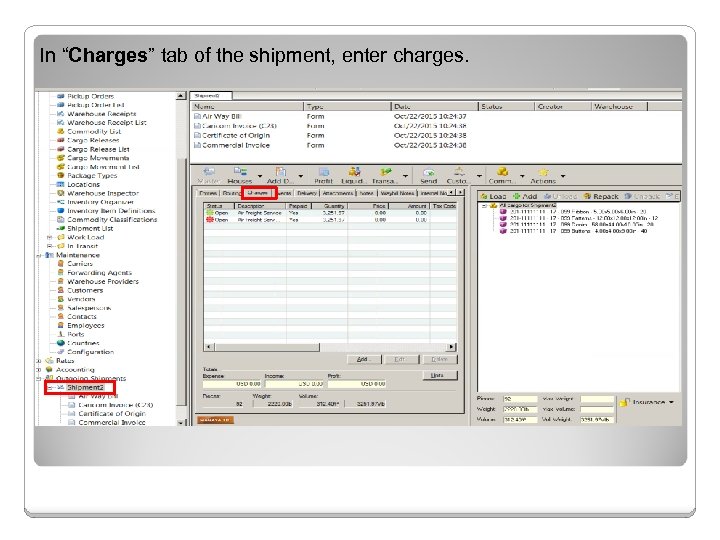Click the Forwarding Agents icon
This screenshot has width=720, height=540.
point(60,272)
